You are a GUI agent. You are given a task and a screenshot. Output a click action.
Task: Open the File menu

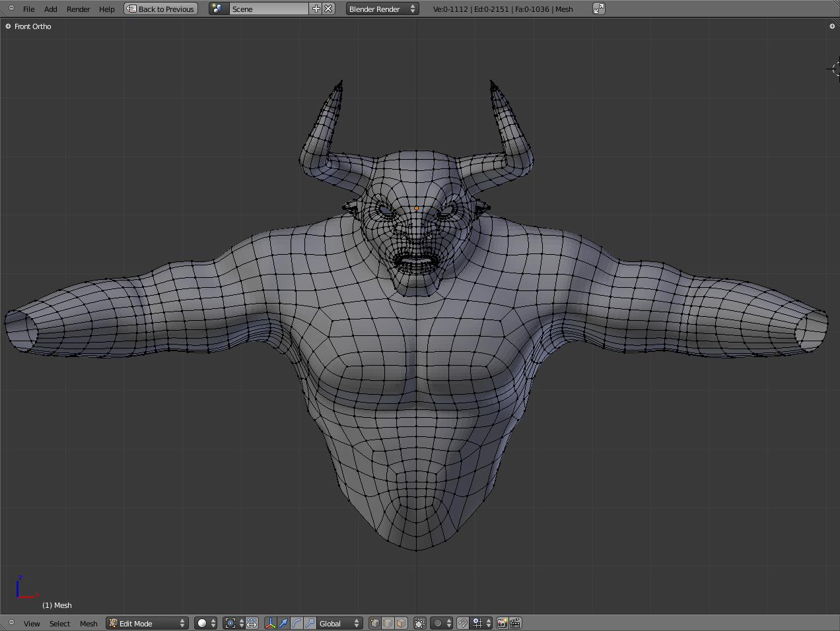pyautogui.click(x=28, y=9)
